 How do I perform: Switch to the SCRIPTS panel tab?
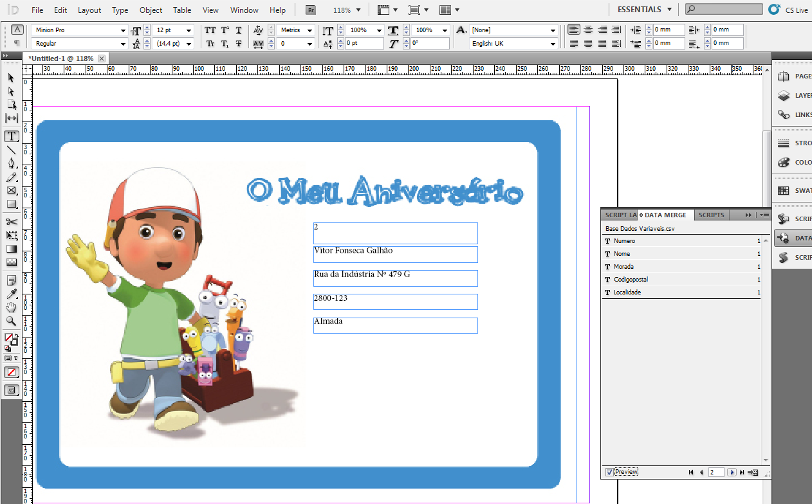coord(711,214)
